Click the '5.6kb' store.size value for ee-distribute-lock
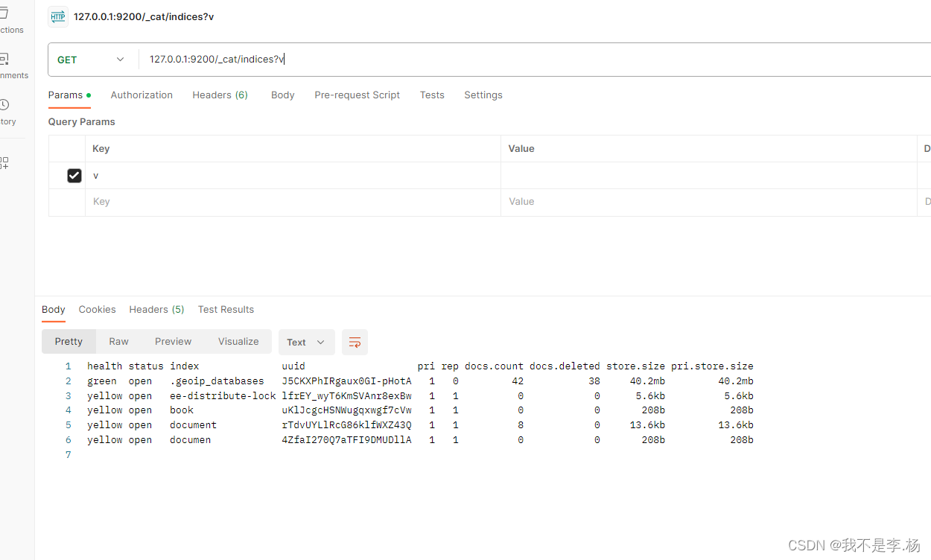Screen dimensions: 931x560 pyautogui.click(x=650, y=396)
